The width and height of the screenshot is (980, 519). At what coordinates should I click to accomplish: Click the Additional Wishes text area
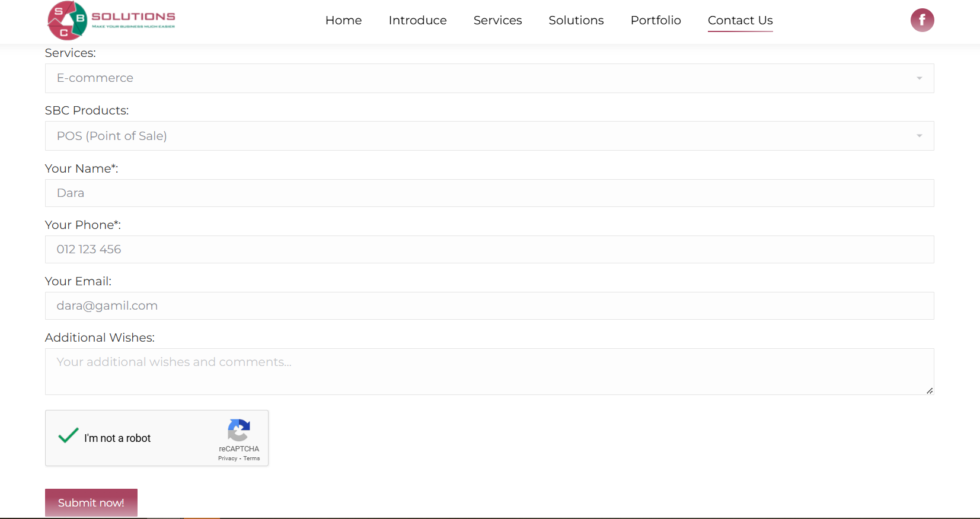489,371
